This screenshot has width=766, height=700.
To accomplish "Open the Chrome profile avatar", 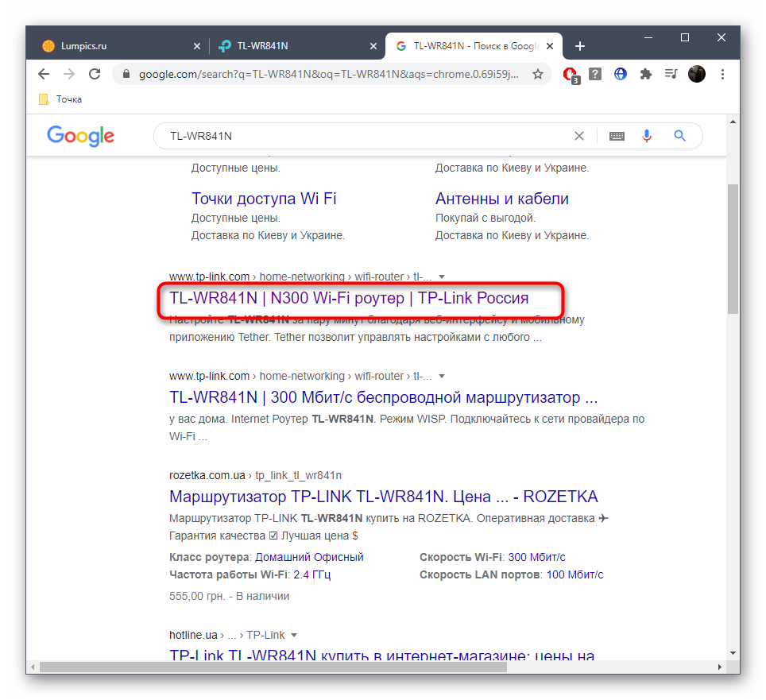I will [x=697, y=74].
